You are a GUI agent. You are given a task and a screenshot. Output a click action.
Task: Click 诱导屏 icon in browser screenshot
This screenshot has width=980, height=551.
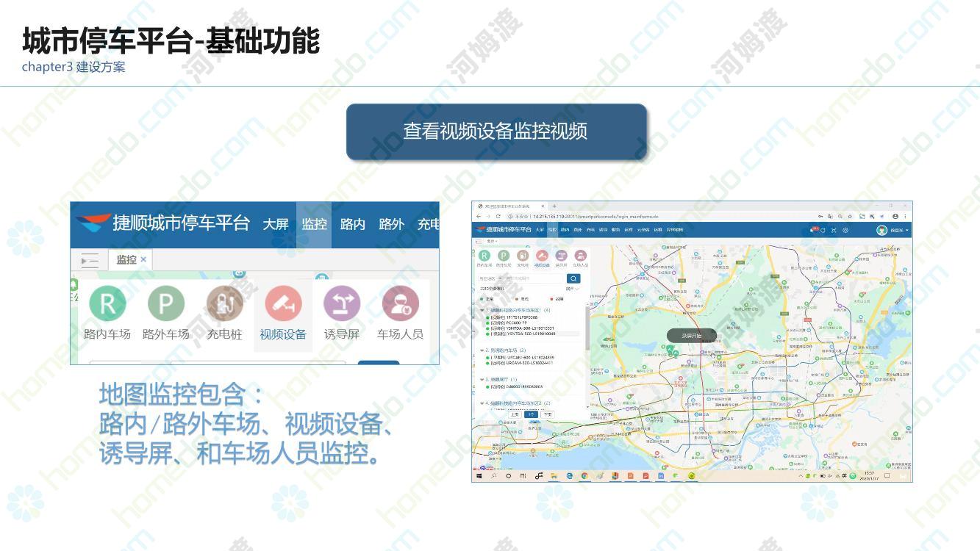[561, 256]
